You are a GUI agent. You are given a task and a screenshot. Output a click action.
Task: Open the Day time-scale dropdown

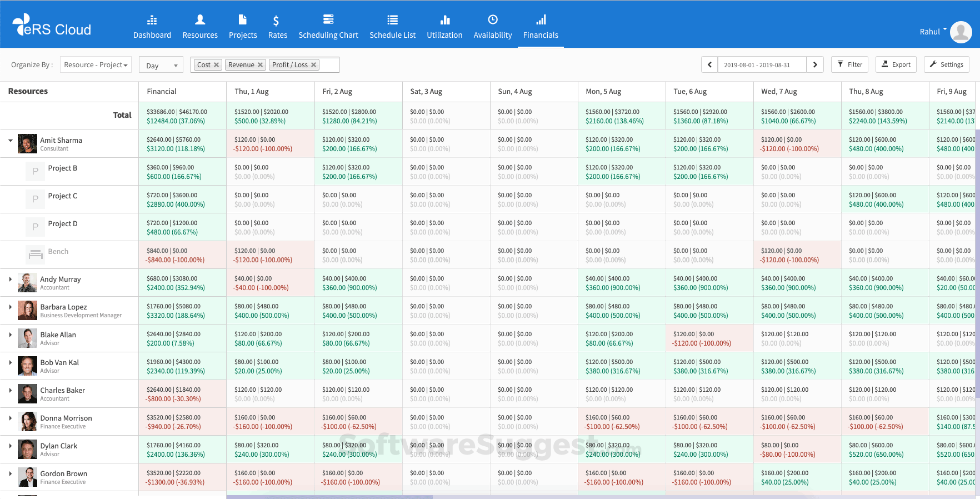click(x=161, y=66)
